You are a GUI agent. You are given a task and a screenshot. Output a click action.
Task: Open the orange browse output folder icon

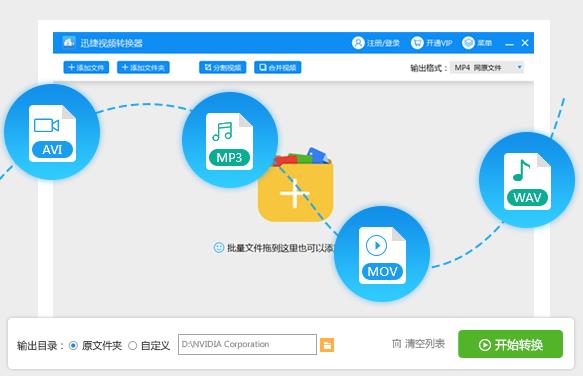(x=327, y=345)
